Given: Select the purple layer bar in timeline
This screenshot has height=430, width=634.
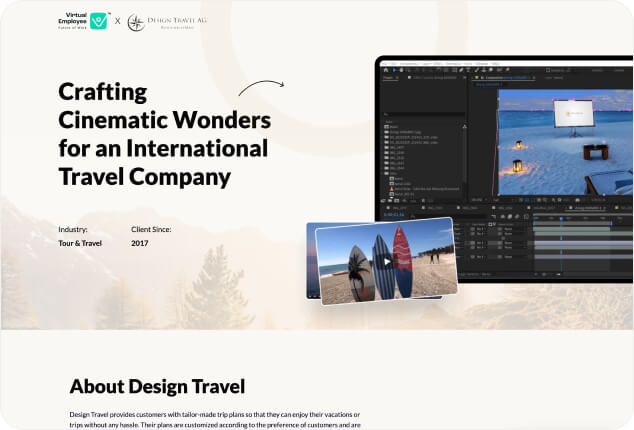Looking at the screenshot, I should click(x=582, y=244).
